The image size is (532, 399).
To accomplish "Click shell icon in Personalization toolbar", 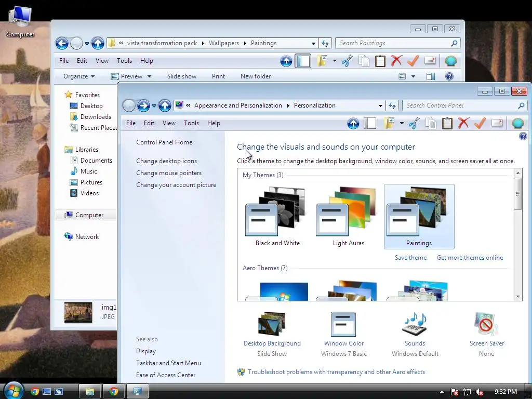I will 518,123.
